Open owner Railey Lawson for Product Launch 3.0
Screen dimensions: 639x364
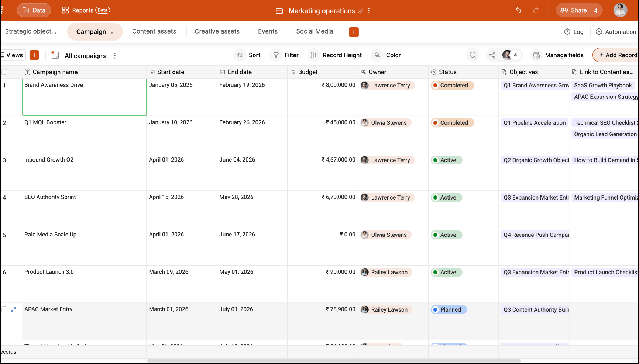pyautogui.click(x=386, y=272)
